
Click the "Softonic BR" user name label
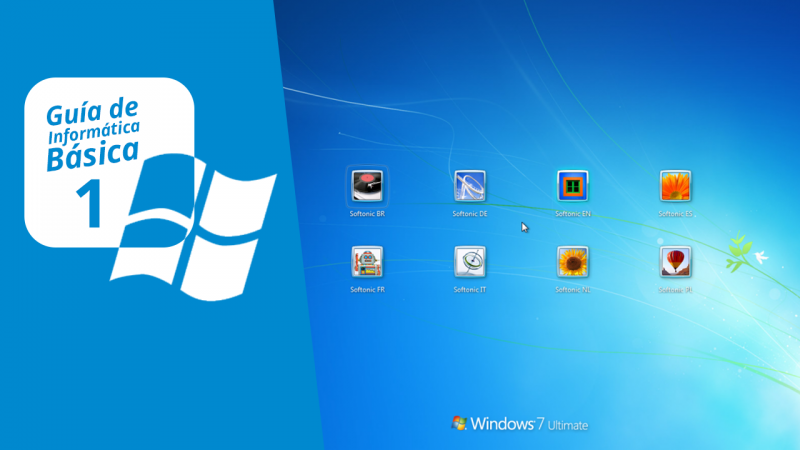point(367,214)
